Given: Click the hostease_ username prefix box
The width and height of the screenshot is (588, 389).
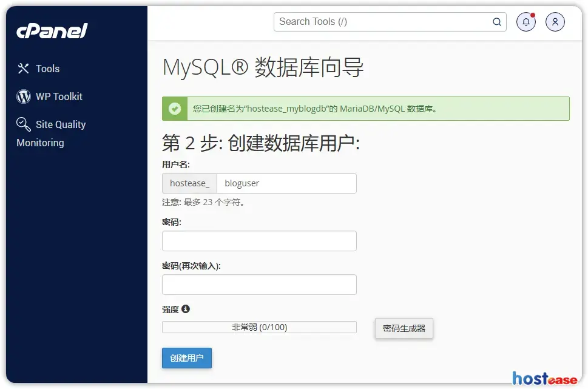Looking at the screenshot, I should (189, 183).
